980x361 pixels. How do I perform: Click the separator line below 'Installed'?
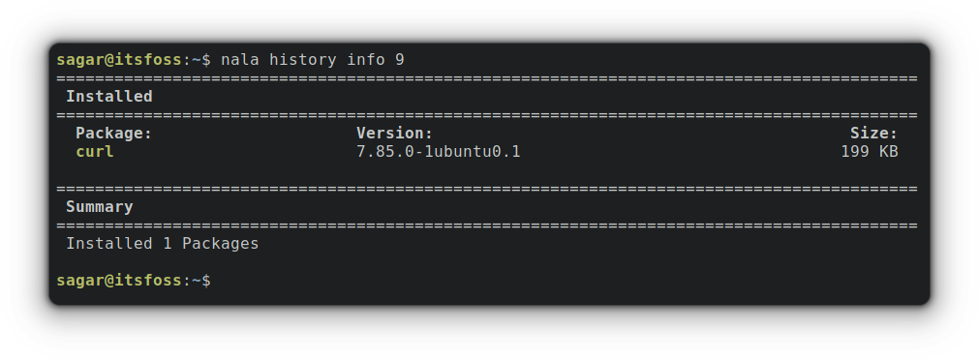[x=487, y=115]
